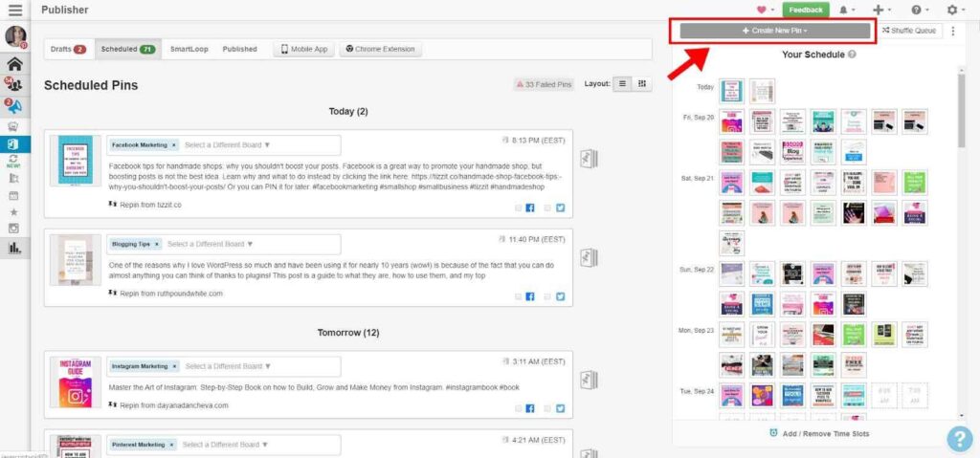Screen dimensions: 980x458
Task: Open the Instagram icon in sidebar
Action: (x=13, y=229)
